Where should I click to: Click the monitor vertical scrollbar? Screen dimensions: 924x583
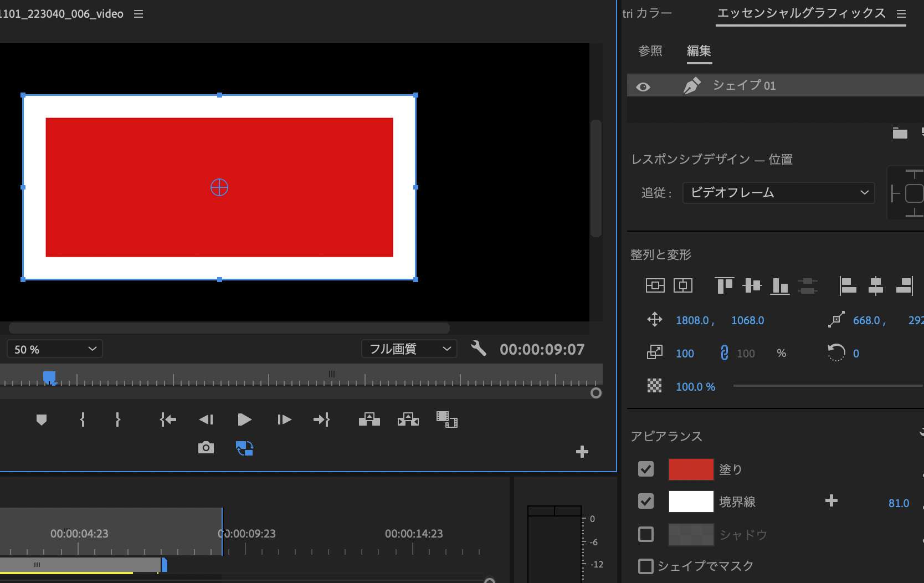[596, 178]
